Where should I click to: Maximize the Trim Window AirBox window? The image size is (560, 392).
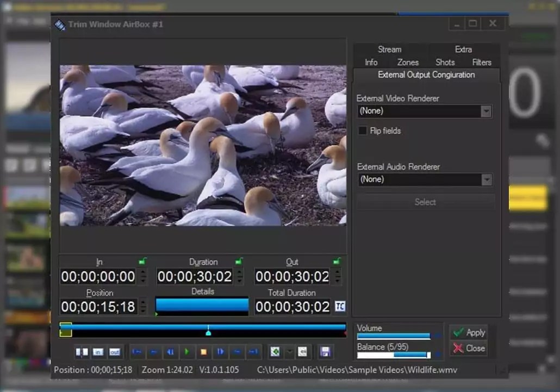(x=473, y=24)
